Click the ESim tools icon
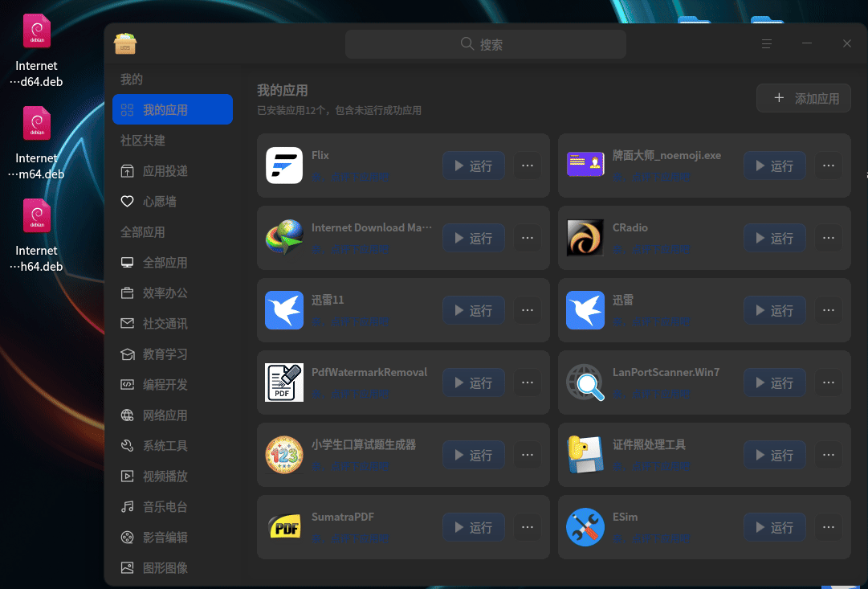868x589 pixels. point(585,527)
